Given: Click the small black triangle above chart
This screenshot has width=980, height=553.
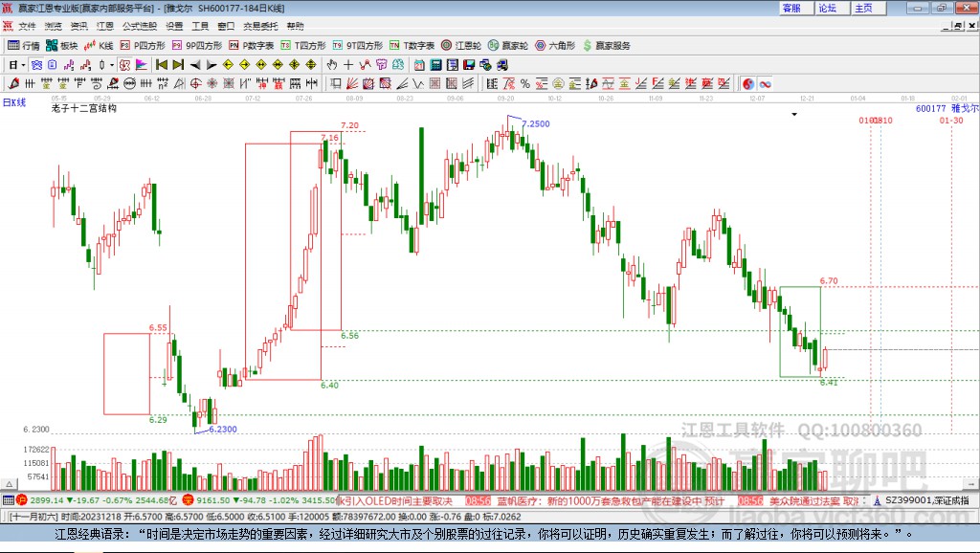Looking at the screenshot, I should 794,115.
